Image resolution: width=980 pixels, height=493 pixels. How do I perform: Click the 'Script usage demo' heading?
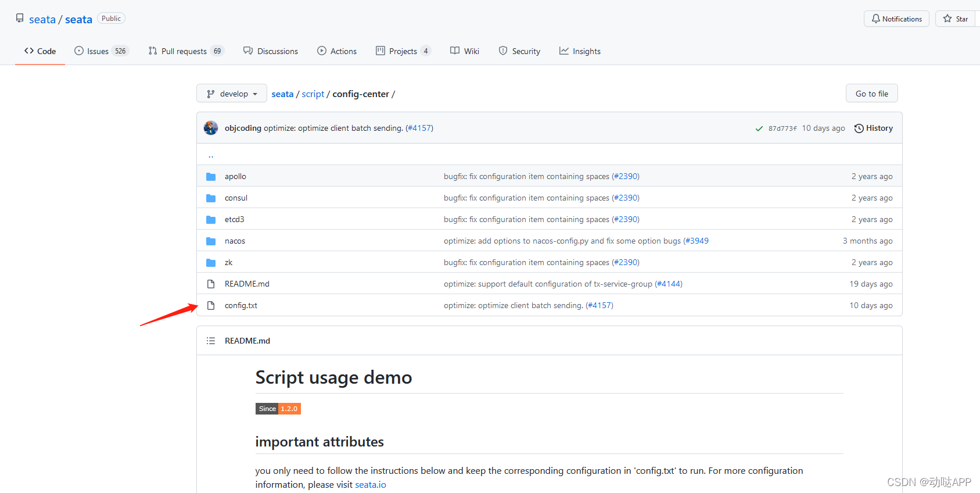pos(333,377)
